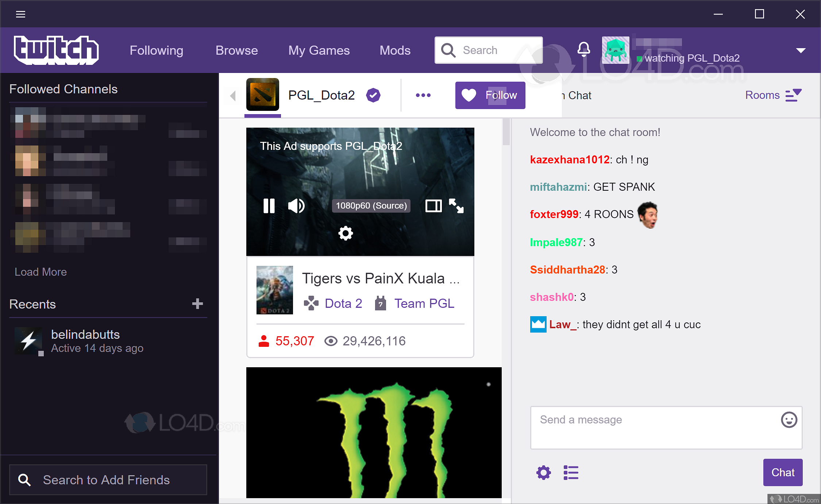Click the username kazexhana1012 in chat
821x504 pixels.
(570, 160)
